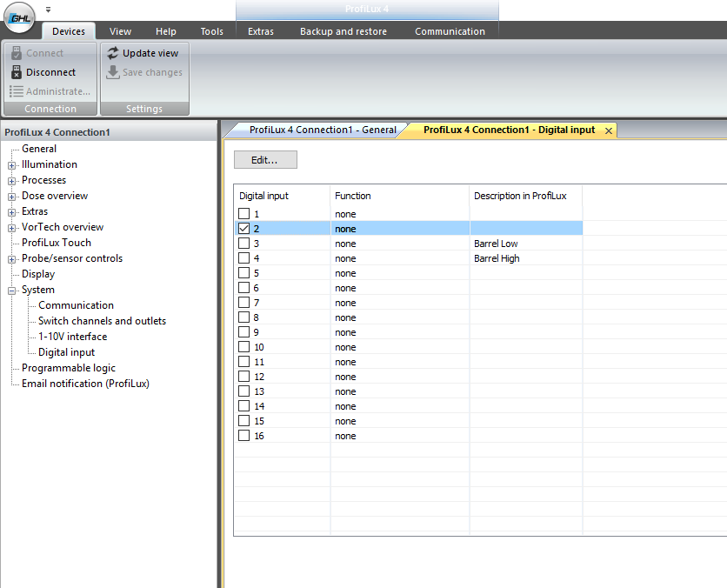The height and width of the screenshot is (588, 727).
Task: Check the digital input 1 checkbox
Action: coord(243,213)
